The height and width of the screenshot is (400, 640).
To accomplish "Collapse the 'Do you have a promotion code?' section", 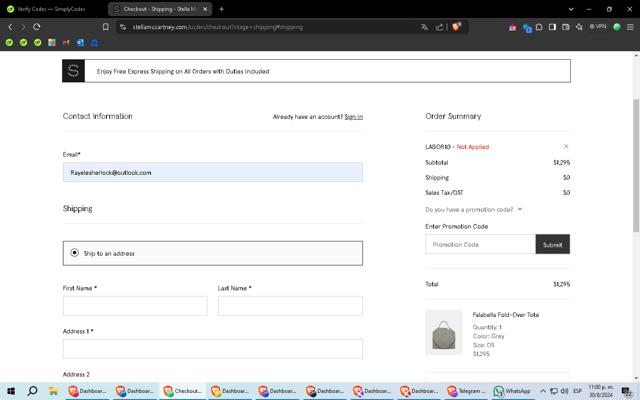I will pyautogui.click(x=473, y=209).
